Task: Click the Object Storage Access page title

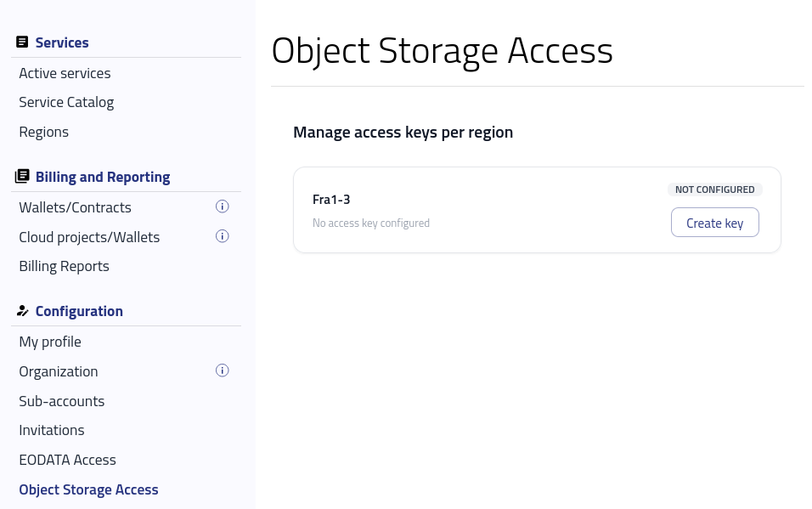Action: point(443,51)
